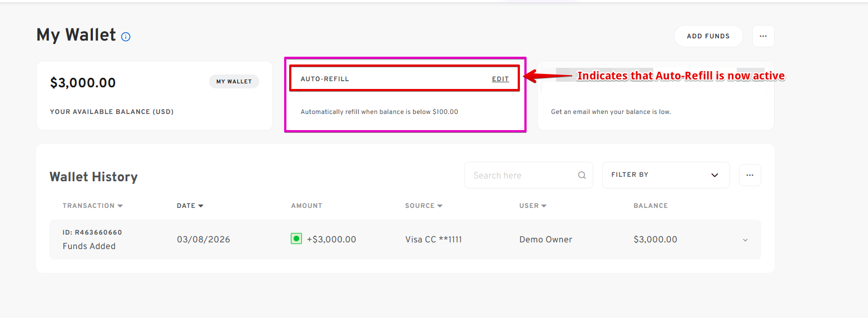The height and width of the screenshot is (318, 868).
Task: Click the sort arrow next to Source
Action: 440,206
